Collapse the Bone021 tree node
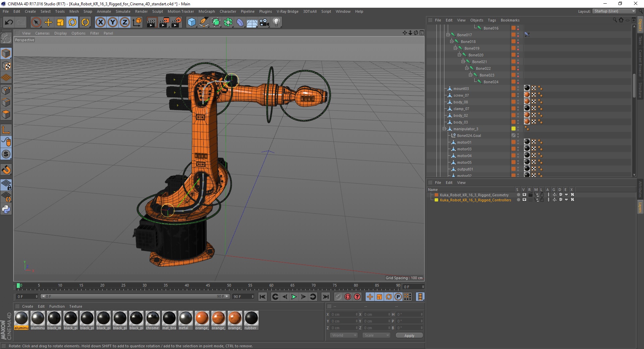644x349 pixels. click(x=463, y=61)
